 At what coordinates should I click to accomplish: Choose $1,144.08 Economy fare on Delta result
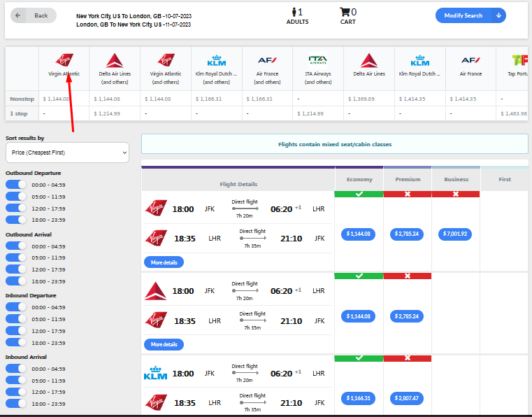click(x=359, y=316)
